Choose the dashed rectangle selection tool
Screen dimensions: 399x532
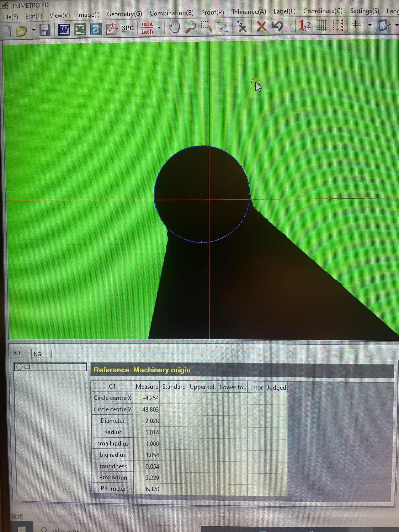click(x=206, y=26)
